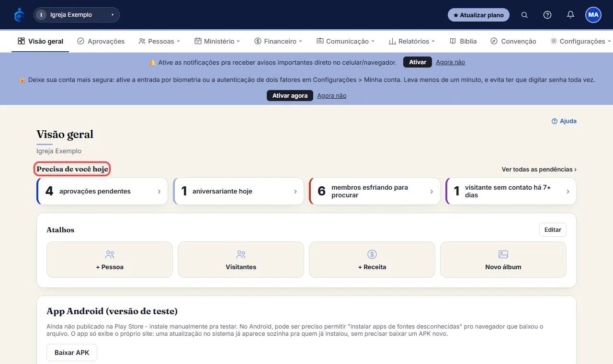Open the visitante sem contato card

point(511,191)
